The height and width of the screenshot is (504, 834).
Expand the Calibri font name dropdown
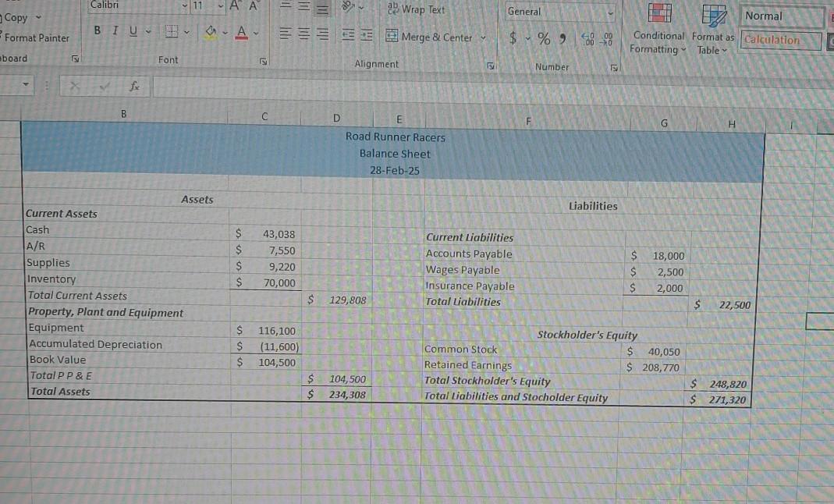[185, 5]
